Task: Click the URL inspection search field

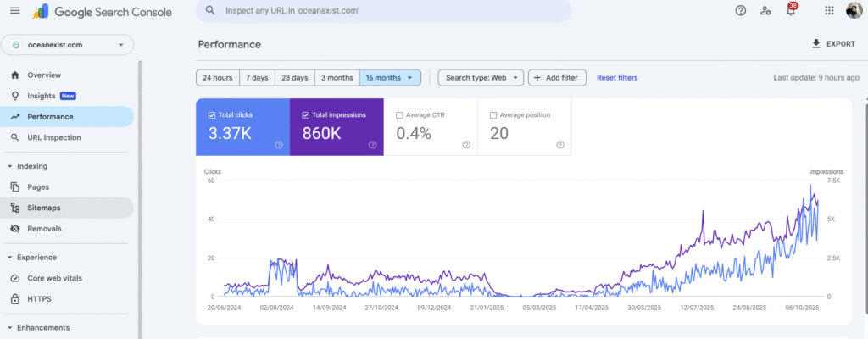Action: point(390,11)
